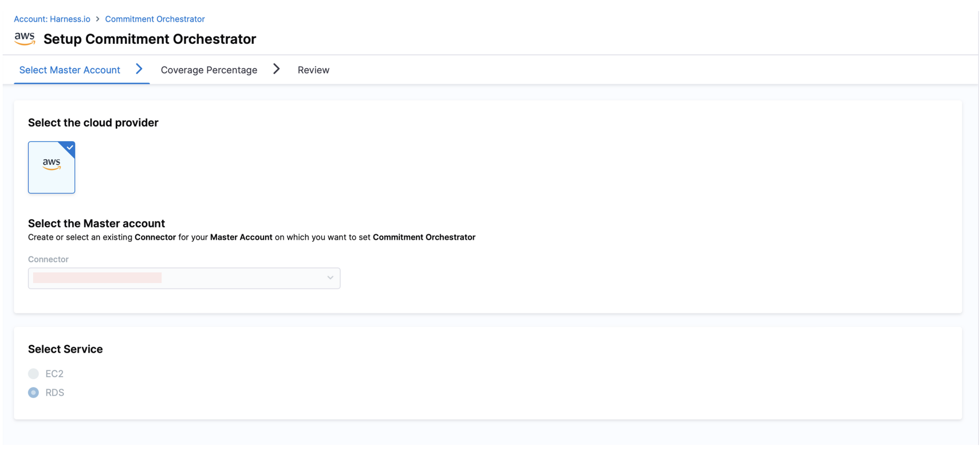
Task: Open the Review step
Action: click(x=313, y=70)
